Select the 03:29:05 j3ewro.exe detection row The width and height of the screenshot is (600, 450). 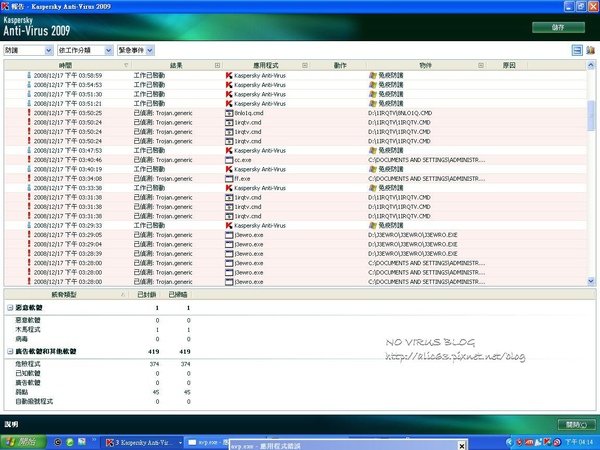pyautogui.click(x=296, y=235)
